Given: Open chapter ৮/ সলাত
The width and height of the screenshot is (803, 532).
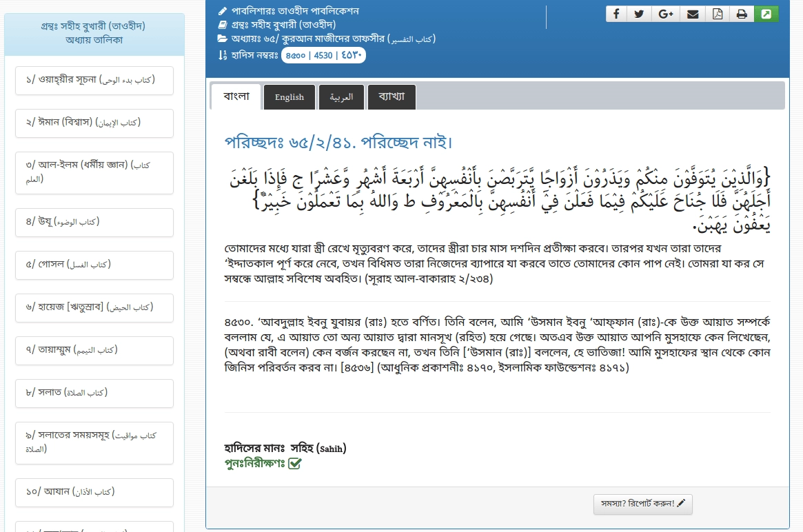Looking at the screenshot, I should [x=94, y=393].
